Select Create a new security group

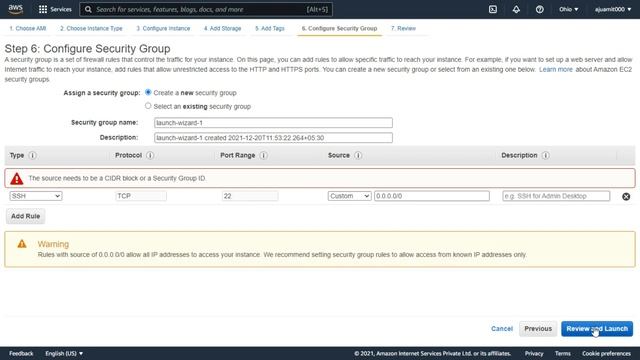click(x=148, y=92)
